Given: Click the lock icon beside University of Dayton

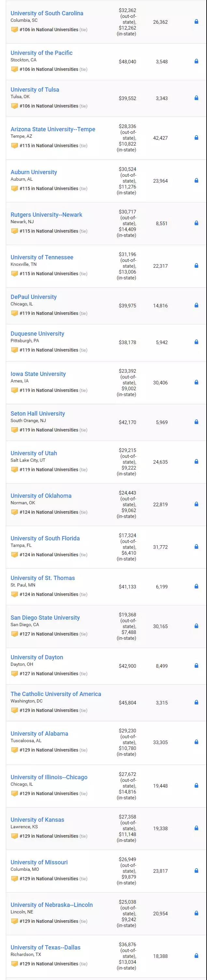Looking at the screenshot, I should (196, 666).
